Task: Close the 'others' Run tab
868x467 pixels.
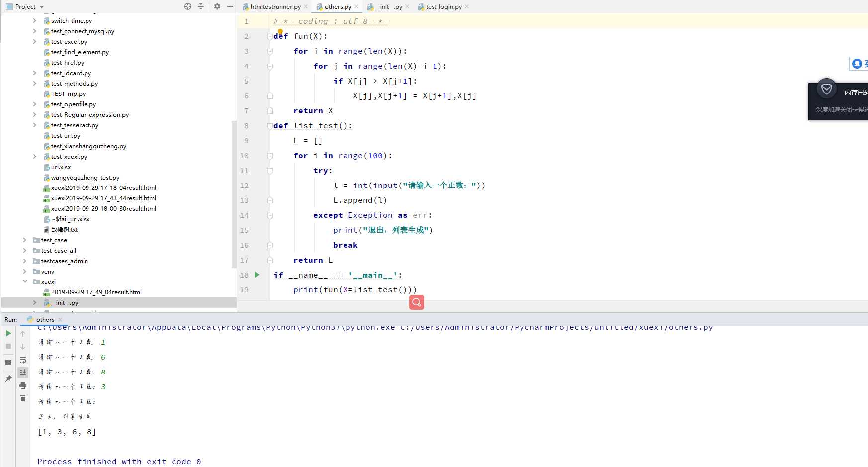Action: (x=60, y=320)
